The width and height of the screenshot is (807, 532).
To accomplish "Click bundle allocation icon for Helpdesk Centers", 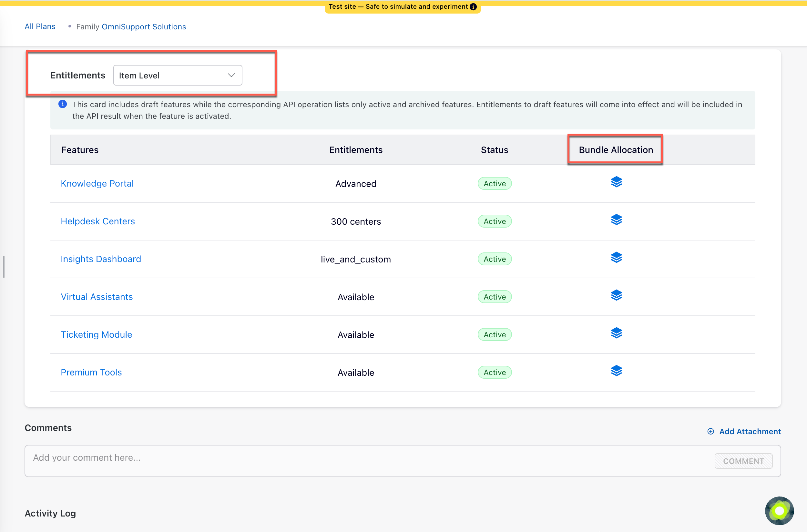I will click(x=616, y=220).
